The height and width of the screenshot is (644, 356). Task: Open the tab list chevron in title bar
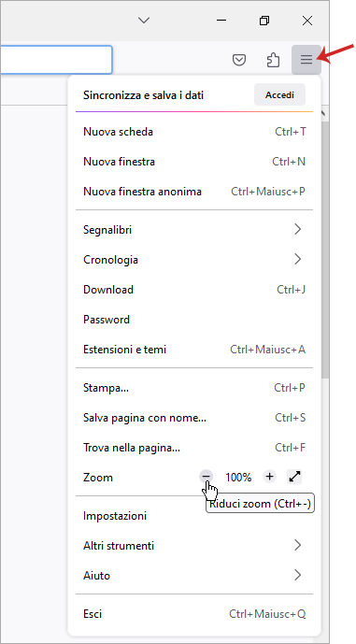[144, 21]
